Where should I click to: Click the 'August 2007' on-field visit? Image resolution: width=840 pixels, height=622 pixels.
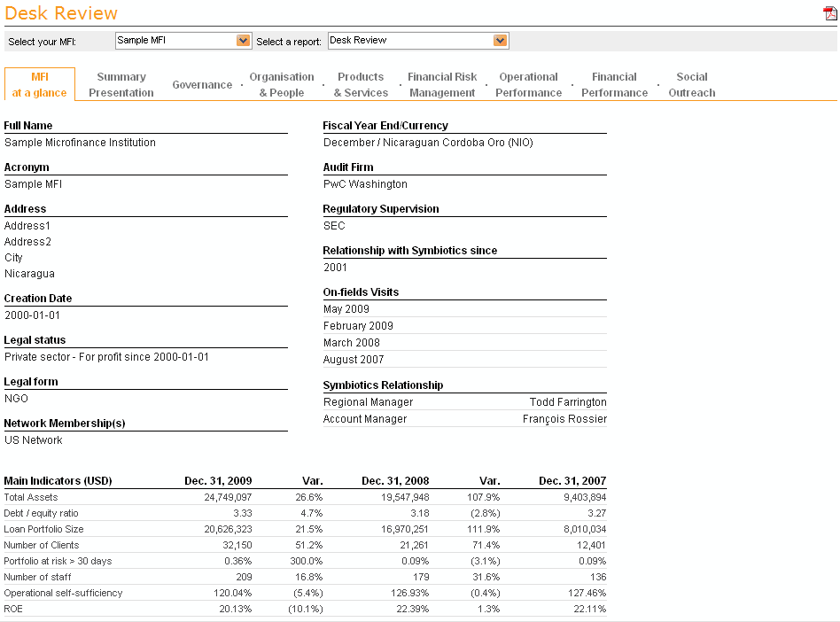click(354, 360)
